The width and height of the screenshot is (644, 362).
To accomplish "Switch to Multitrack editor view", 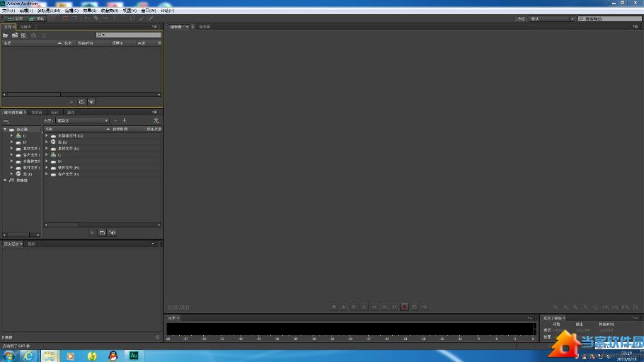I will click(38, 18).
